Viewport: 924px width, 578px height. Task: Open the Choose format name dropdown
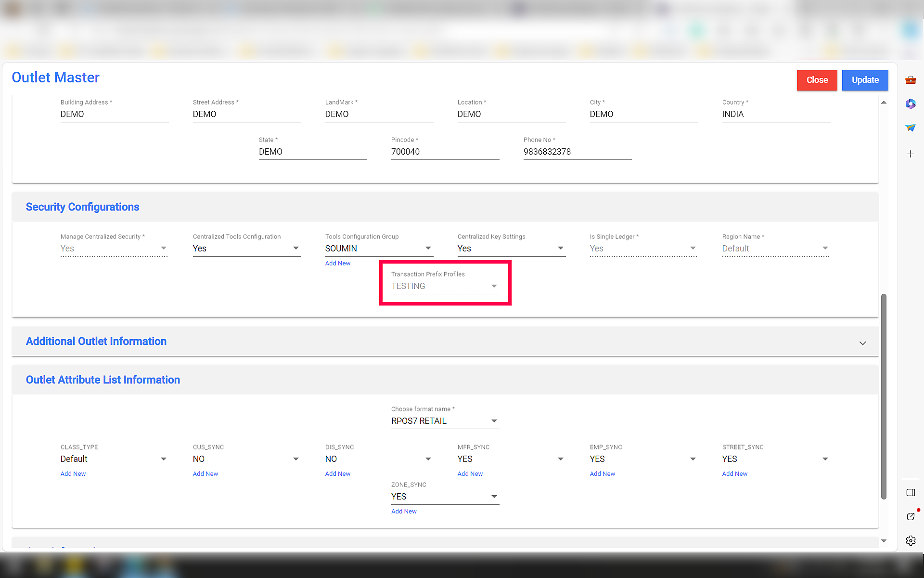493,421
